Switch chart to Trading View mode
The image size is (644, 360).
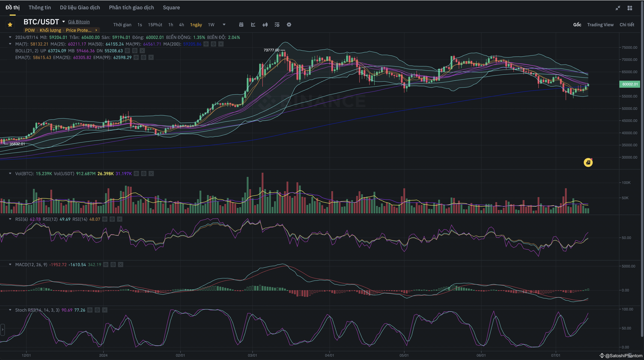click(x=600, y=24)
